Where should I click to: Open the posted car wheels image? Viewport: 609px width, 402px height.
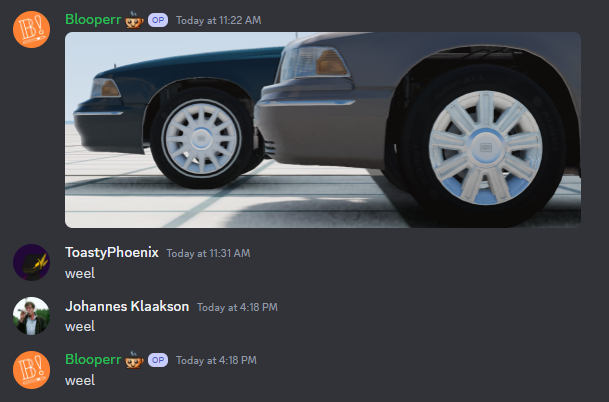tap(323, 130)
